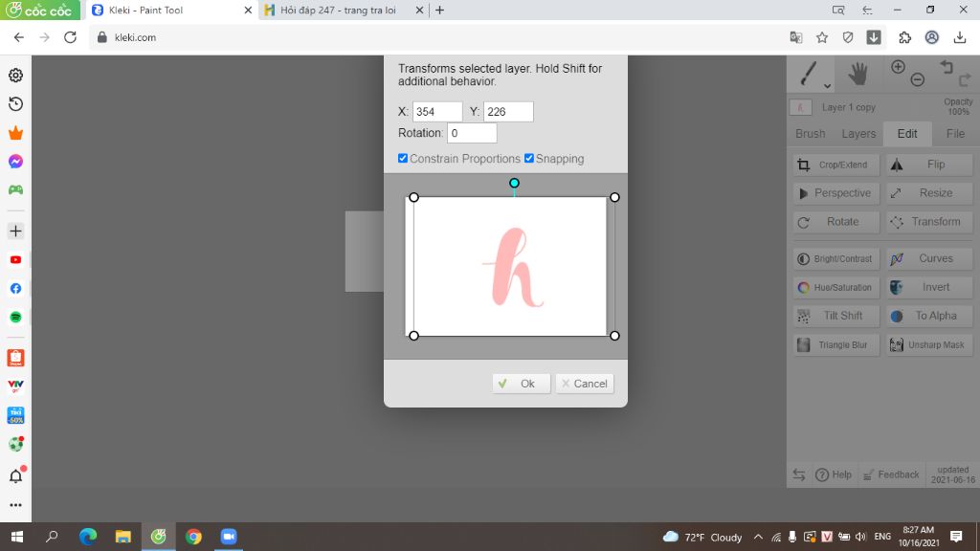Switch to the Brush tab
The width and height of the screenshot is (980, 551).
(810, 134)
